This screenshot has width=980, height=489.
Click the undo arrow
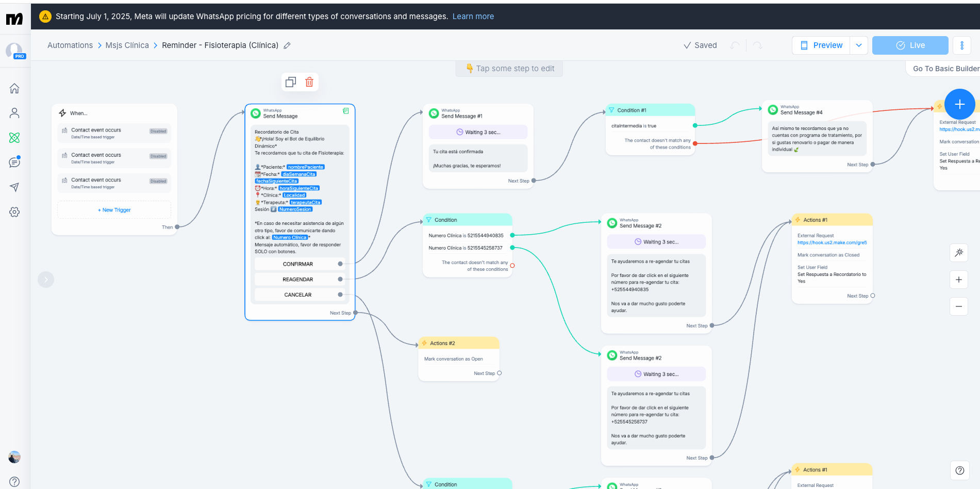[735, 45]
